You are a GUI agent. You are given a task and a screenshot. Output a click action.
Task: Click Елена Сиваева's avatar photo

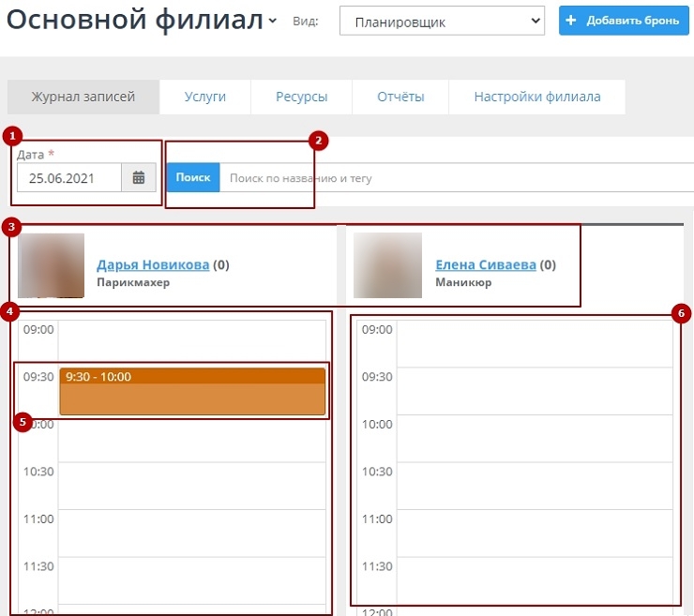(387, 266)
